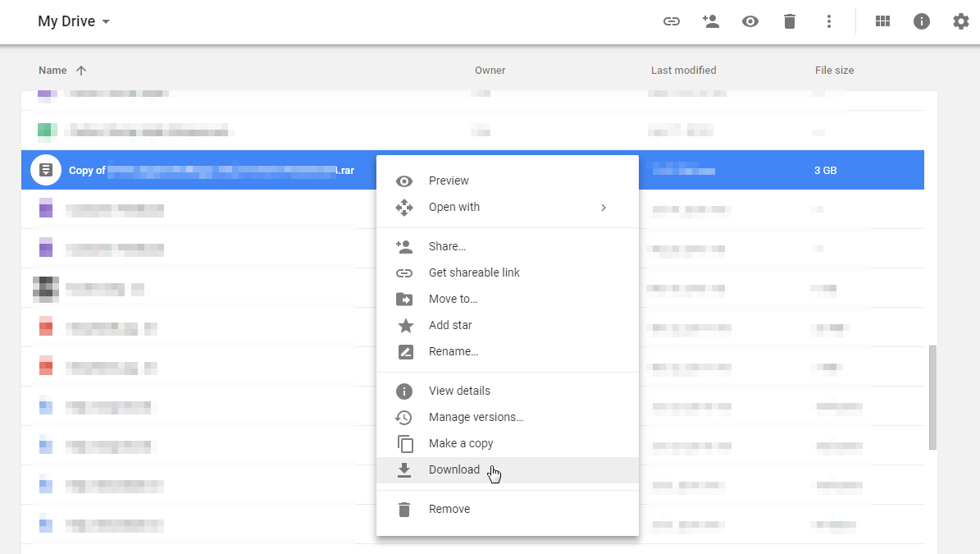Select Download from the context menu
The height and width of the screenshot is (554, 980).
tap(454, 470)
